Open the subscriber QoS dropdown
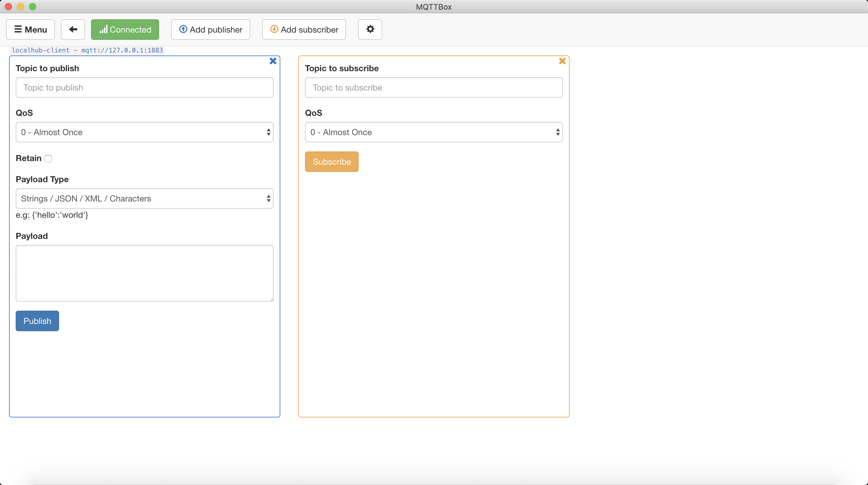 click(x=434, y=132)
